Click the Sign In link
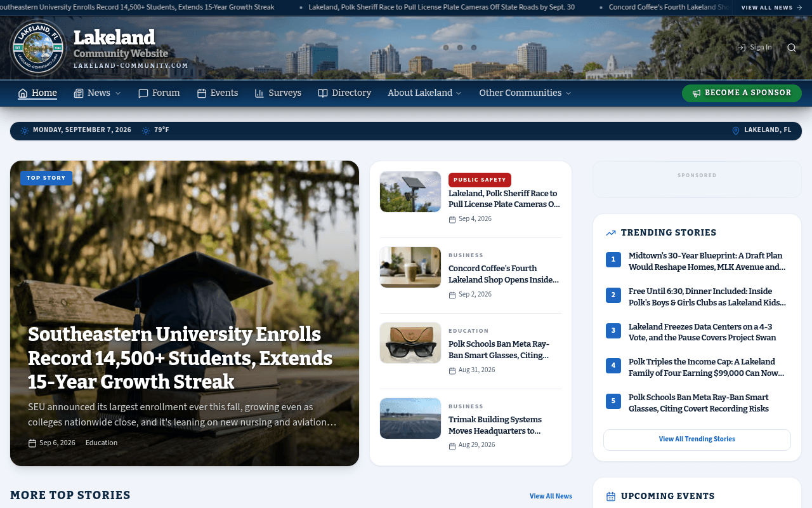 (755, 48)
